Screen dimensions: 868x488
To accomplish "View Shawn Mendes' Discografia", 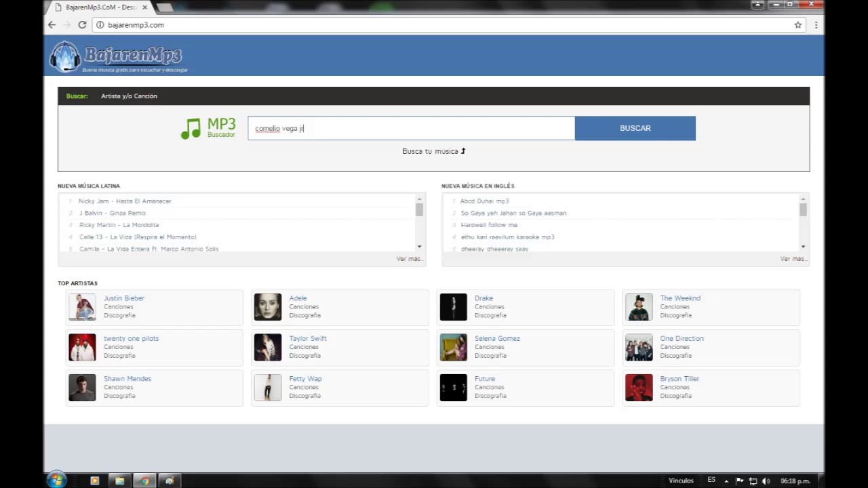I will (119, 396).
